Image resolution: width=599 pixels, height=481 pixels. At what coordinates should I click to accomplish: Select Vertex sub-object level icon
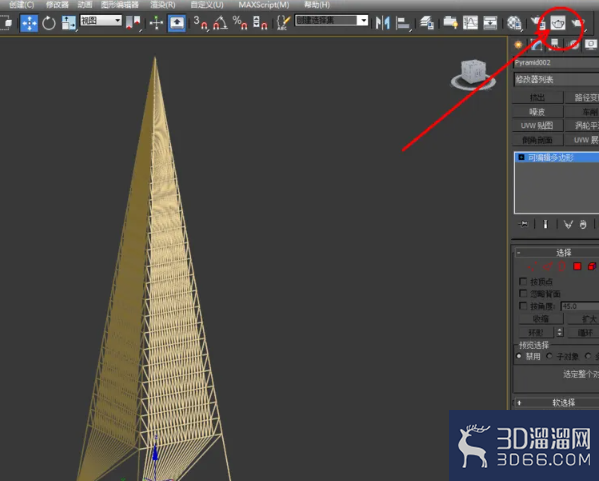532,266
